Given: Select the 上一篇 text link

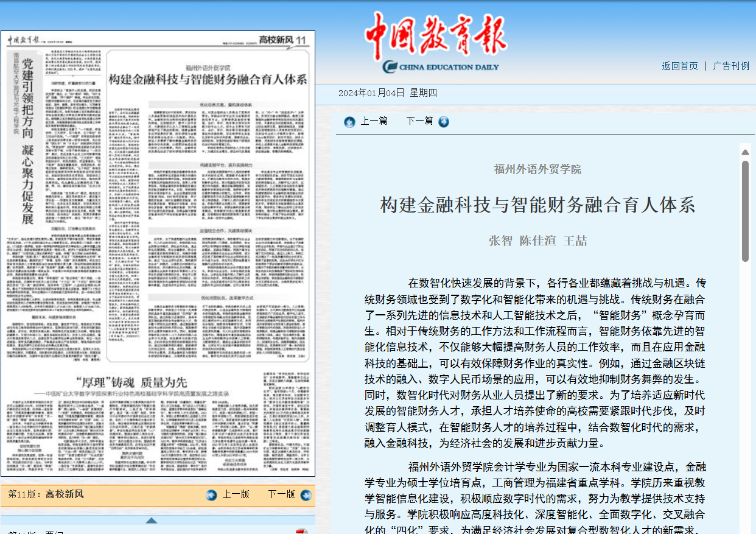Looking at the screenshot, I should click(x=374, y=121).
